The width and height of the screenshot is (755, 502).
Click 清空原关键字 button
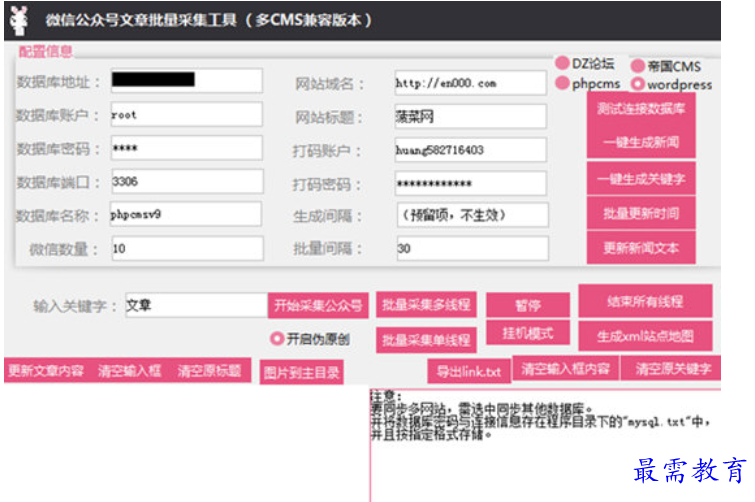671,369
